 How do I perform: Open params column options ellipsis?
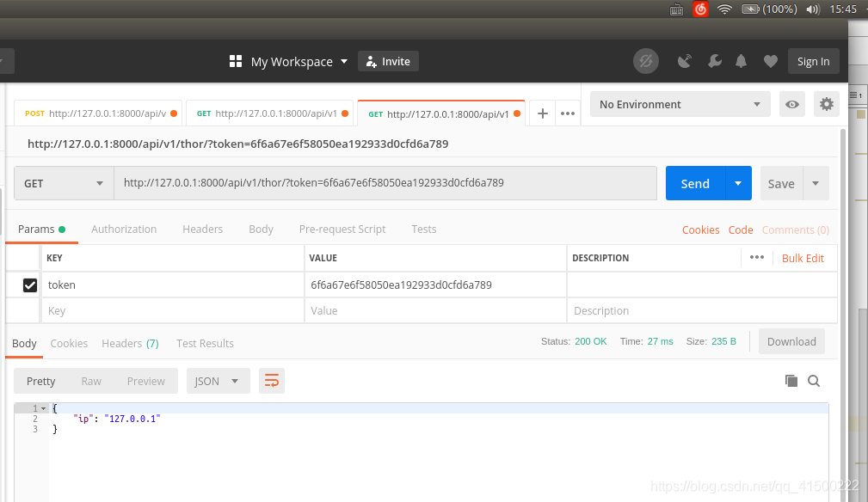pyautogui.click(x=757, y=258)
